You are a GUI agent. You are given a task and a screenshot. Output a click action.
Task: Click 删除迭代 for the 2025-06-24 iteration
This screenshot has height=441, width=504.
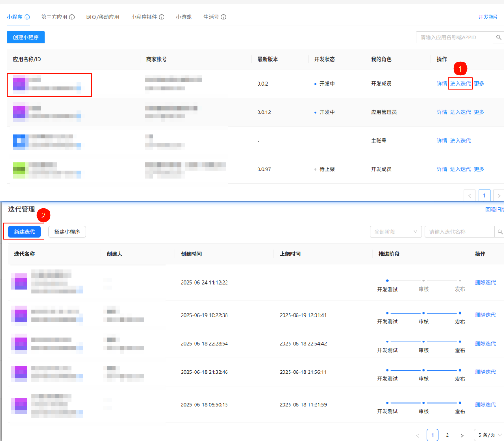tap(485, 282)
